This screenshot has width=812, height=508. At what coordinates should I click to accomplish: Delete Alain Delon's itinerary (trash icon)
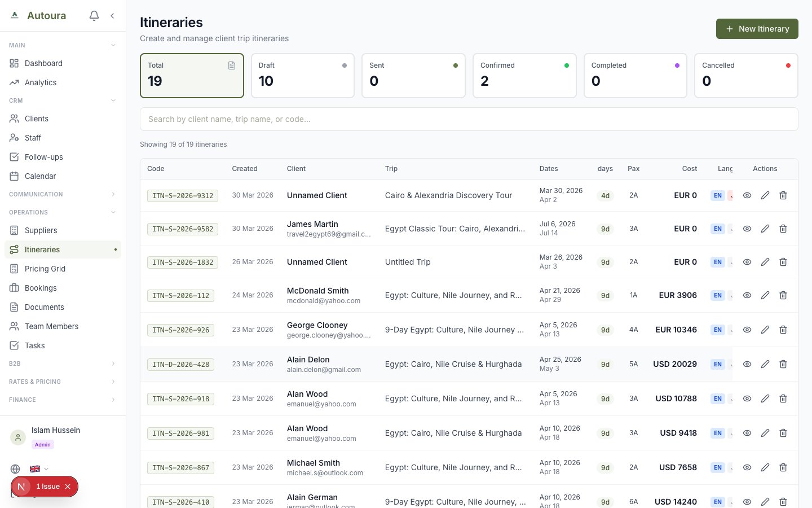click(x=783, y=364)
